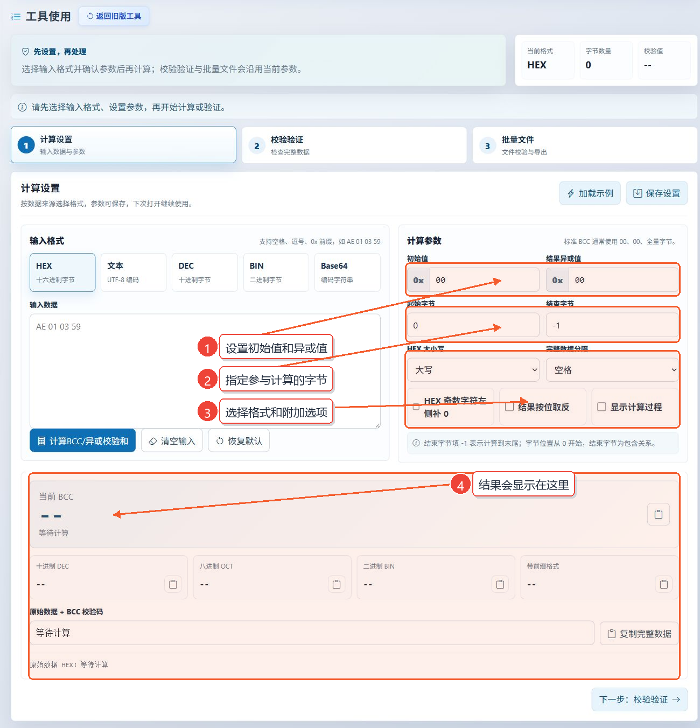This screenshot has height=728, width=700.
Task: Toggle the 结果按位取反 checkbox
Action: 509,407
